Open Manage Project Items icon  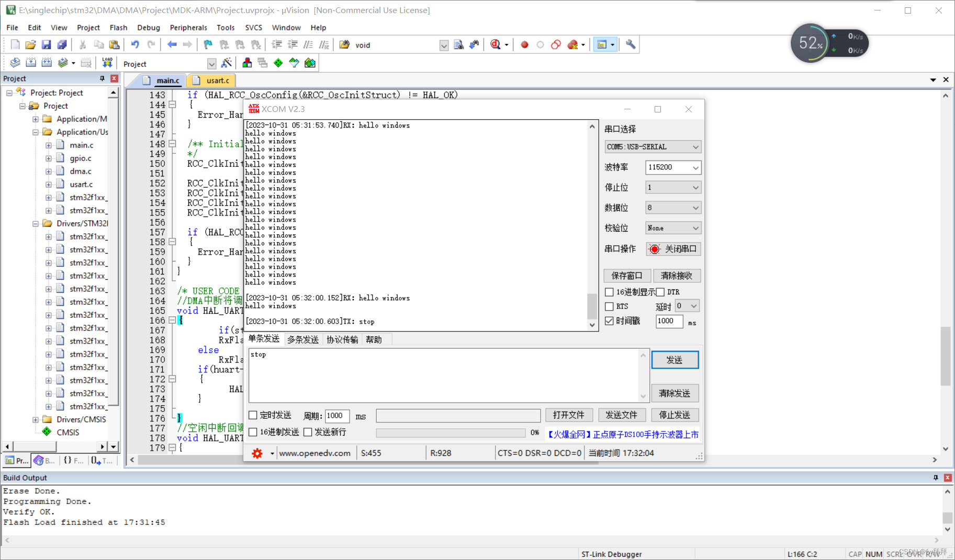click(x=247, y=63)
